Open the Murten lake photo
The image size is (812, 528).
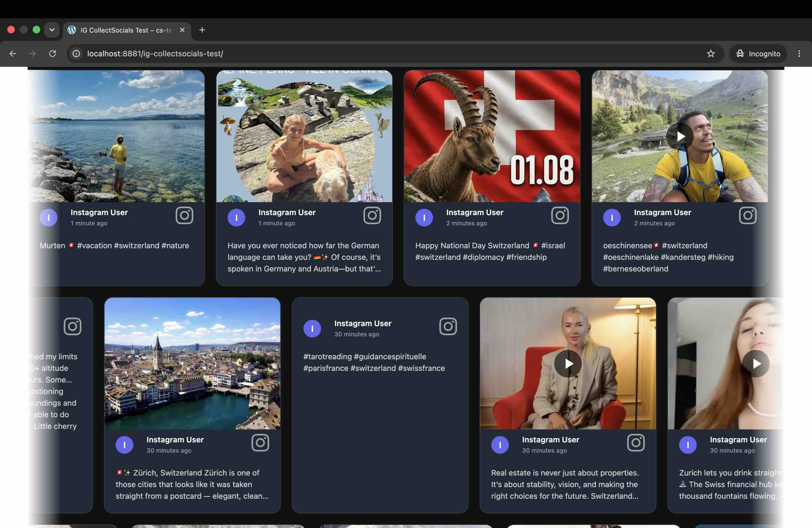(117, 136)
